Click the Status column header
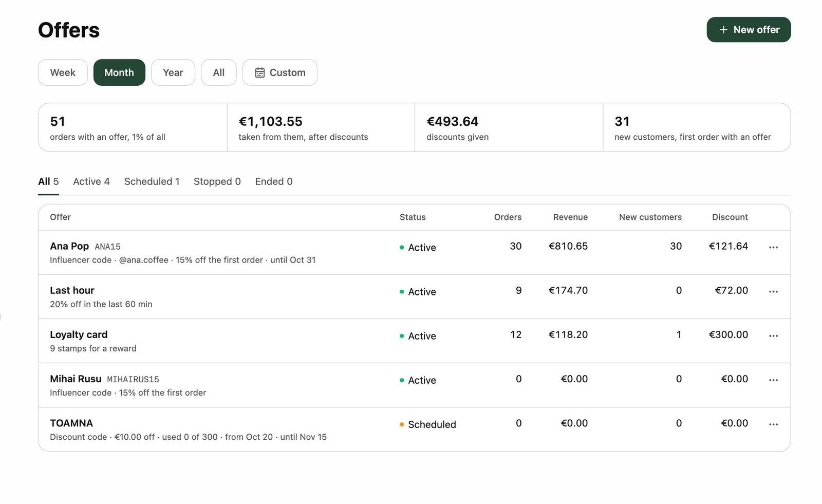822x504 pixels. (x=413, y=217)
